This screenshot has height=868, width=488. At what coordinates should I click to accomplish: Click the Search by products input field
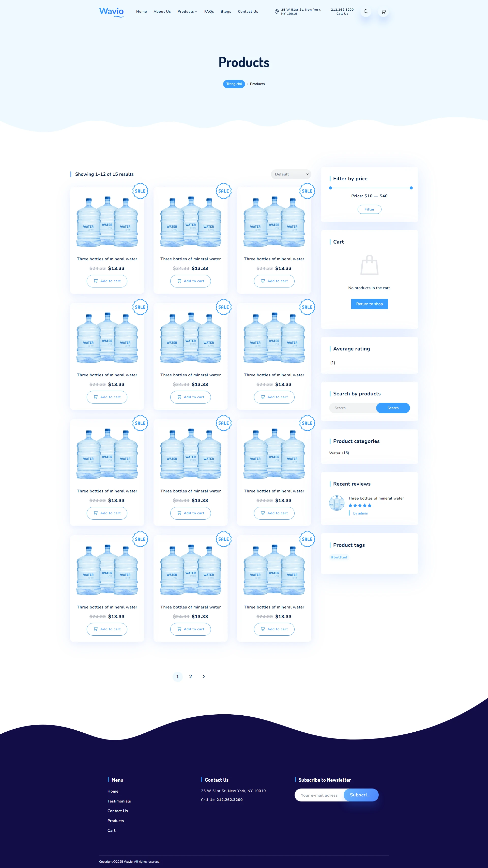(x=353, y=408)
